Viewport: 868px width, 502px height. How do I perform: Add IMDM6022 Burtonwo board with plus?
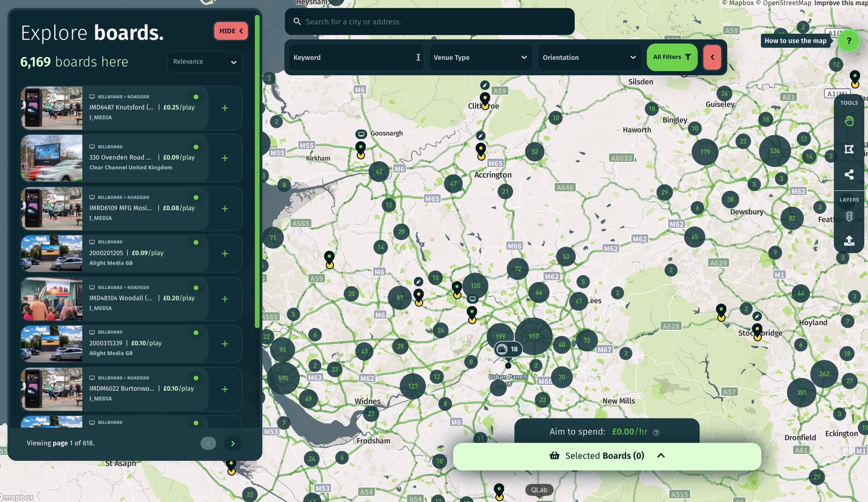[x=225, y=389]
